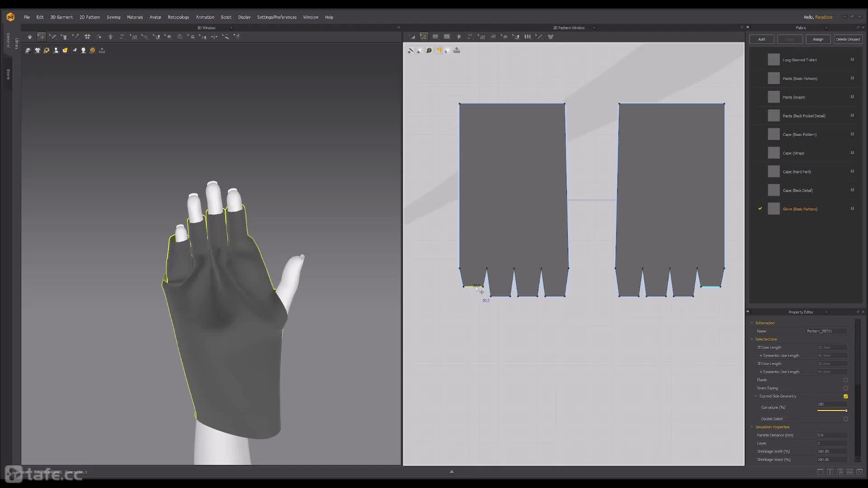Click the Delete Unused button

[x=848, y=39]
